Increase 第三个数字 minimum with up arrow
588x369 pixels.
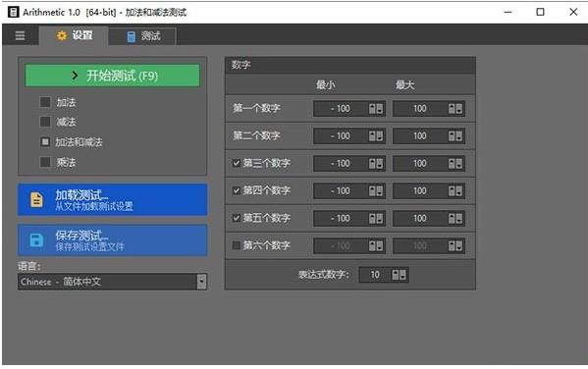(x=372, y=164)
